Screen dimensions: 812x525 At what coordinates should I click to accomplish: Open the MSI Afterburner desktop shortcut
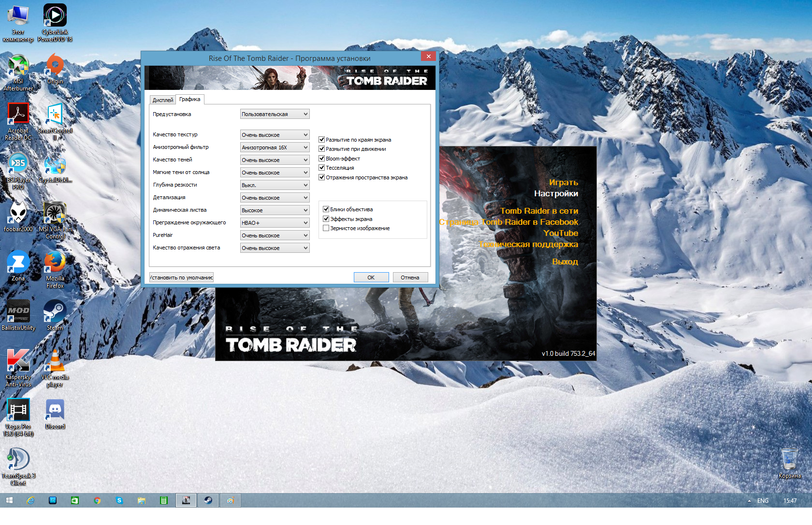18,73
